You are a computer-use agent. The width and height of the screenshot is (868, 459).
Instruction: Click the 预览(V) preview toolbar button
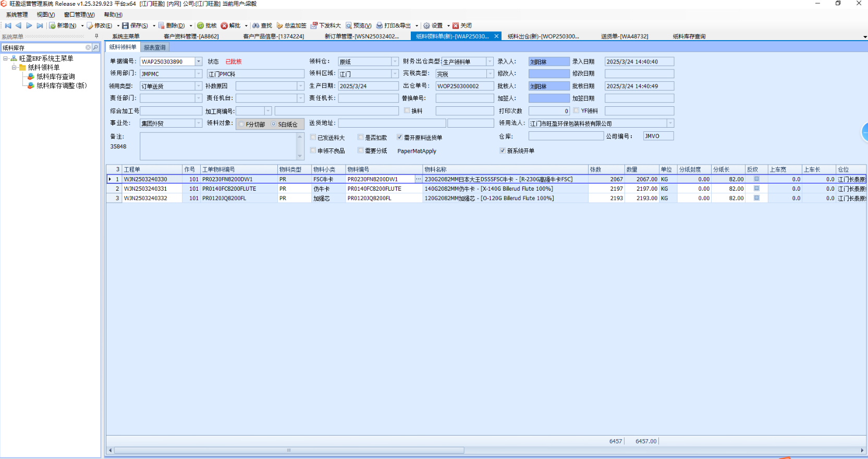(x=359, y=26)
